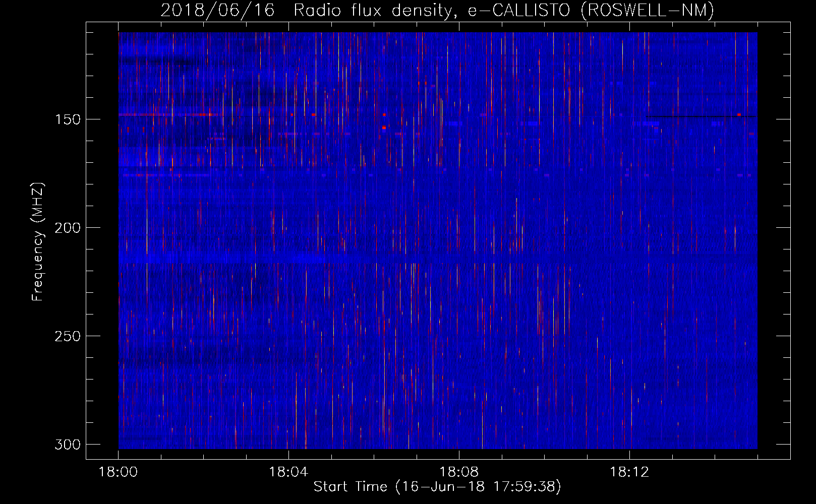Click the Frequency (MHZ) axis title
The height and width of the screenshot is (504, 816).
pyautogui.click(x=38, y=241)
